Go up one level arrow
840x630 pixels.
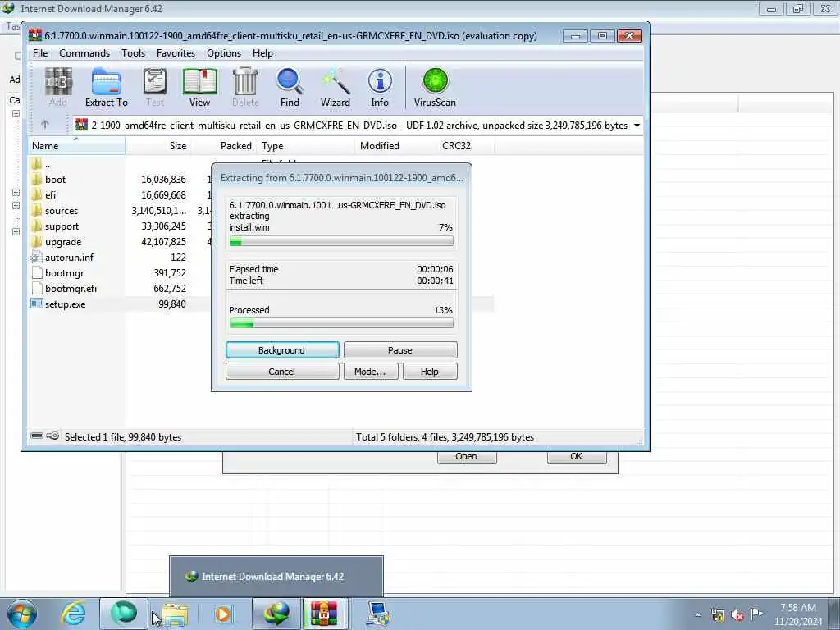tap(45, 125)
